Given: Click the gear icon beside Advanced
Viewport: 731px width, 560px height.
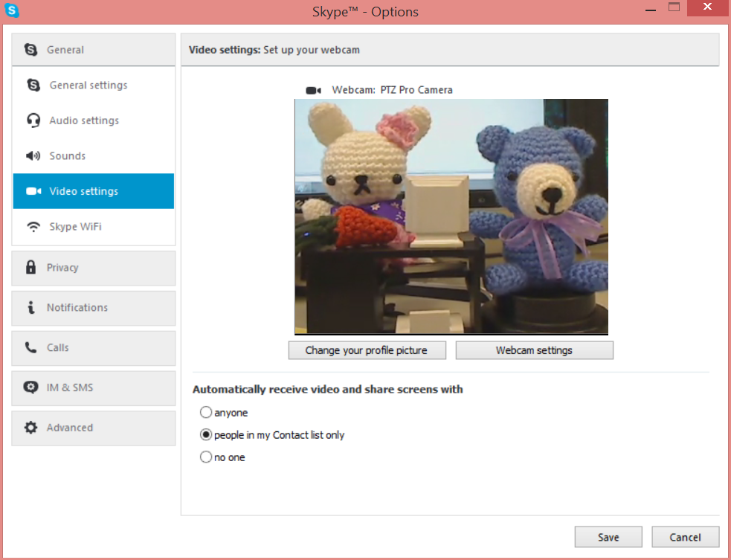Looking at the screenshot, I should [x=30, y=428].
